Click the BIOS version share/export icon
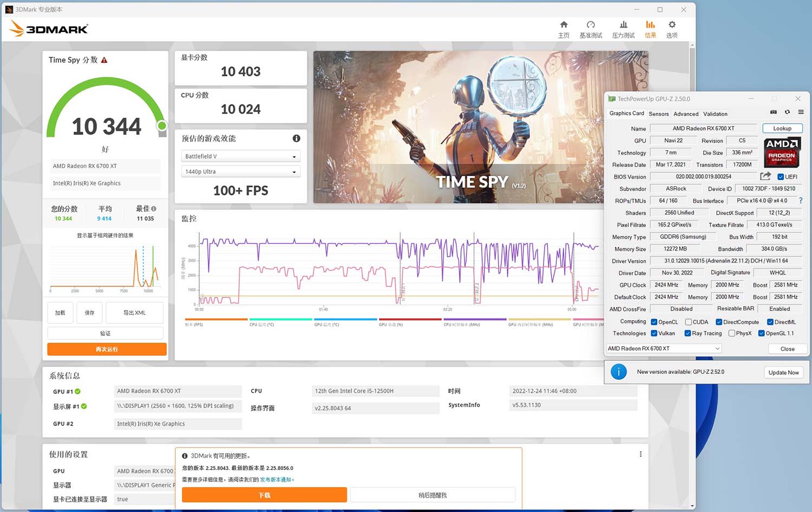Image resolution: width=812 pixels, height=512 pixels. coord(765,176)
